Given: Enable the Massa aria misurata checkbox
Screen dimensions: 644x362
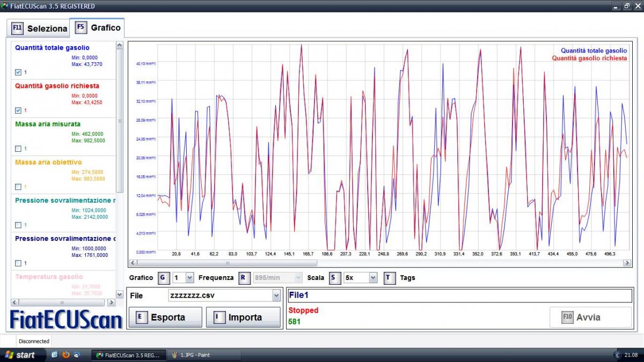Looking at the screenshot, I should pyautogui.click(x=18, y=149).
